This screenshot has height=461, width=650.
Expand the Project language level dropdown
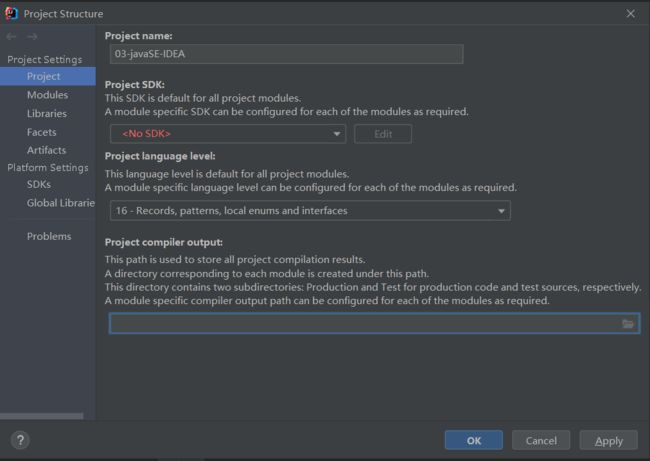pyautogui.click(x=310, y=211)
